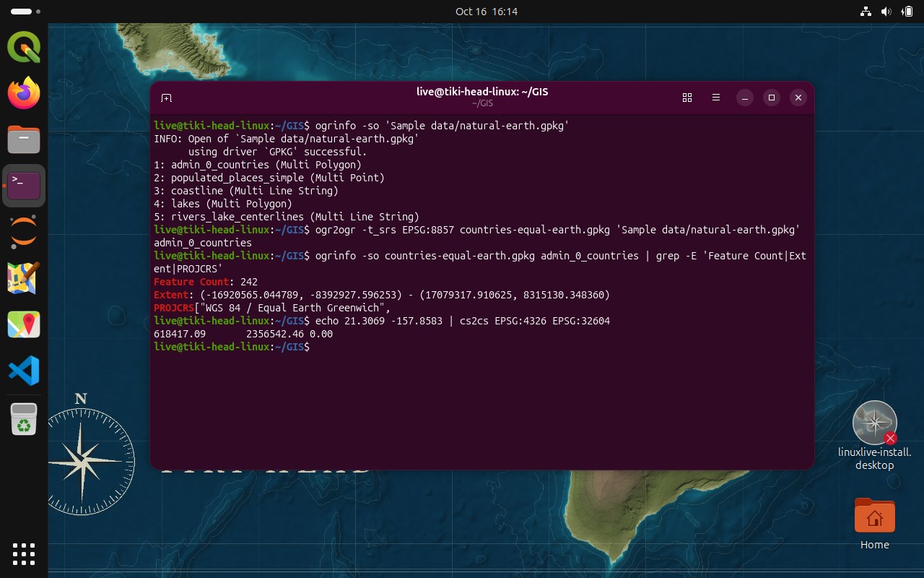Image resolution: width=924 pixels, height=578 pixels.
Task: Click the PROJCRS Equal Earth line
Action: (272, 308)
